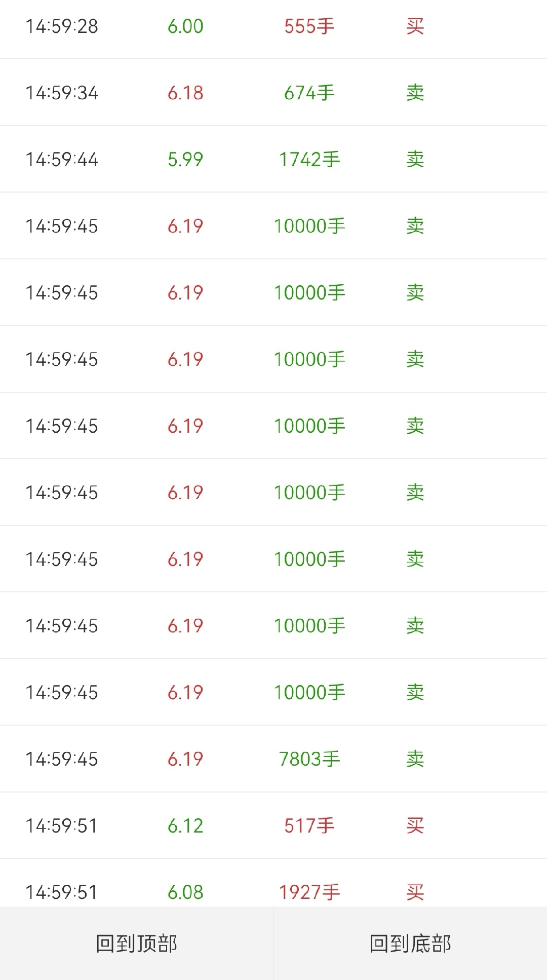Tap the 674手 volume entry
The height and width of the screenshot is (980, 547).
click(309, 93)
